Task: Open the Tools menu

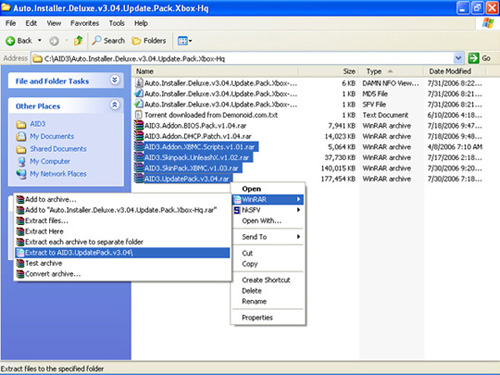Action: pyautogui.click(x=117, y=23)
